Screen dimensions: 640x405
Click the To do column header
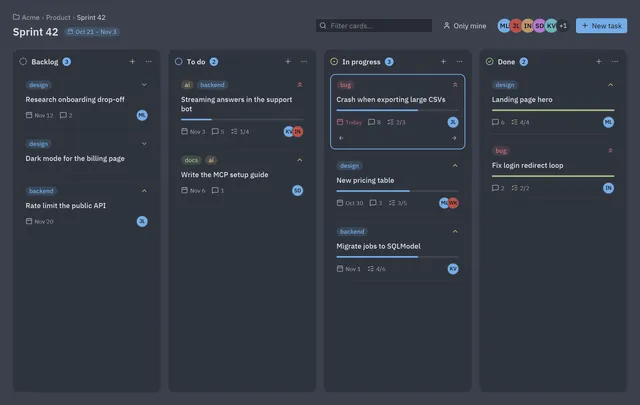pos(196,62)
